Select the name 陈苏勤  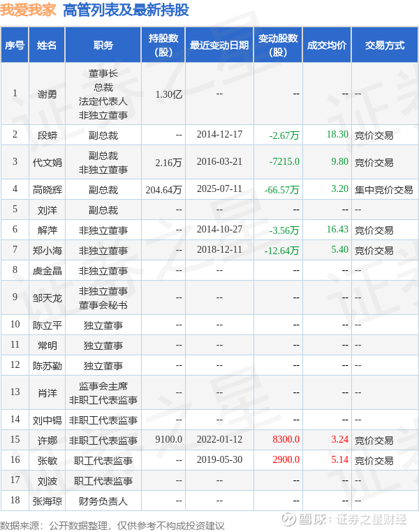pyautogui.click(x=47, y=366)
